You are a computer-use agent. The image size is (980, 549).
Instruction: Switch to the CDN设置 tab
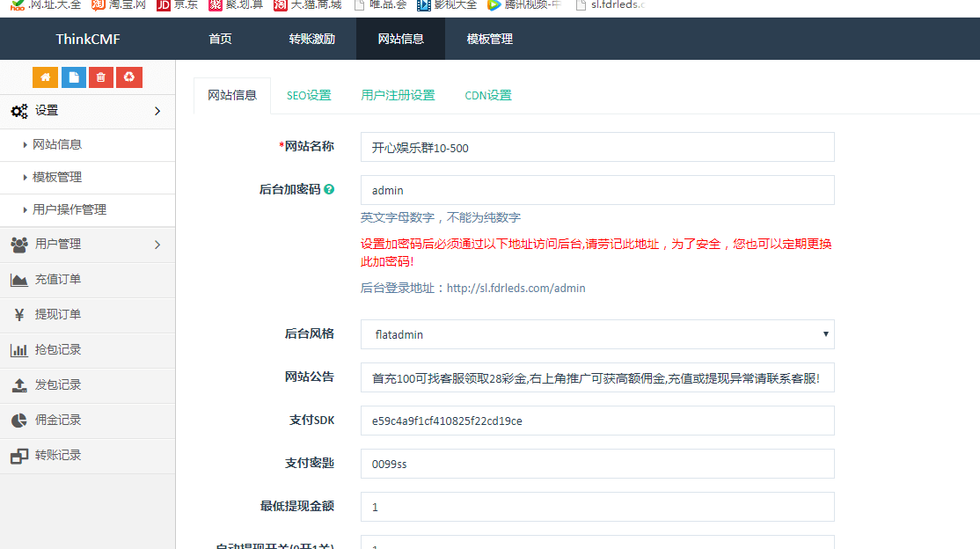coord(487,95)
